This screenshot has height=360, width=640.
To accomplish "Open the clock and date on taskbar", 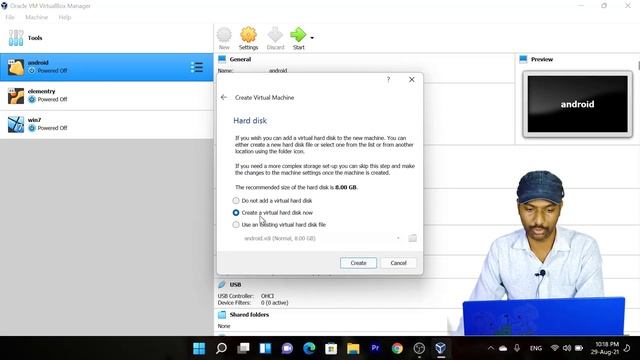I will point(605,348).
